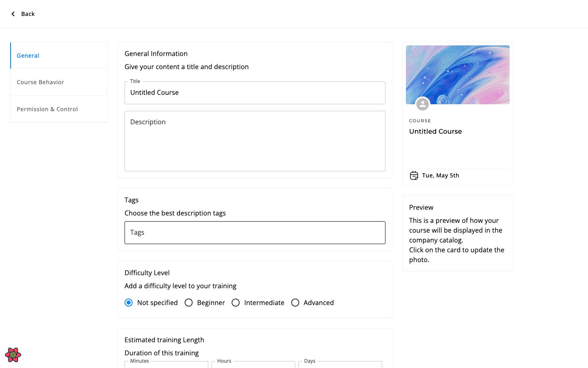
Task: Click the Estimated training Length heading
Action: [164, 340]
